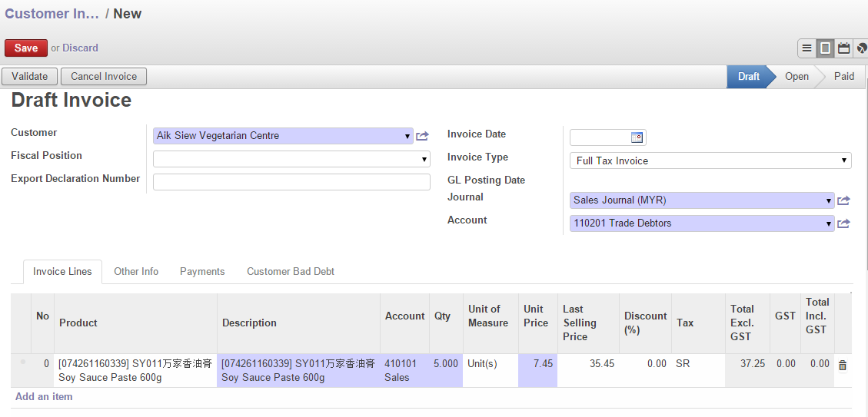Open Fiscal Position dropdown
The width and height of the screenshot is (868, 417).
(424, 159)
